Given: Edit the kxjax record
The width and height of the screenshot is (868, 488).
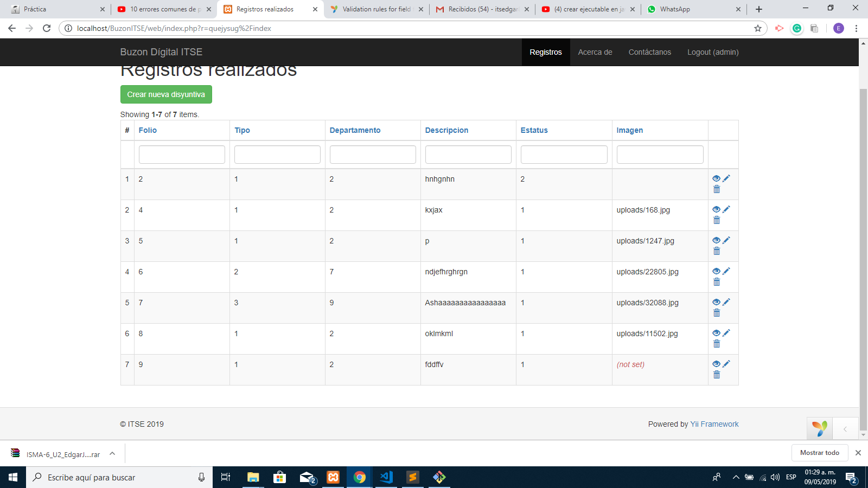Looking at the screenshot, I should pyautogui.click(x=726, y=209).
